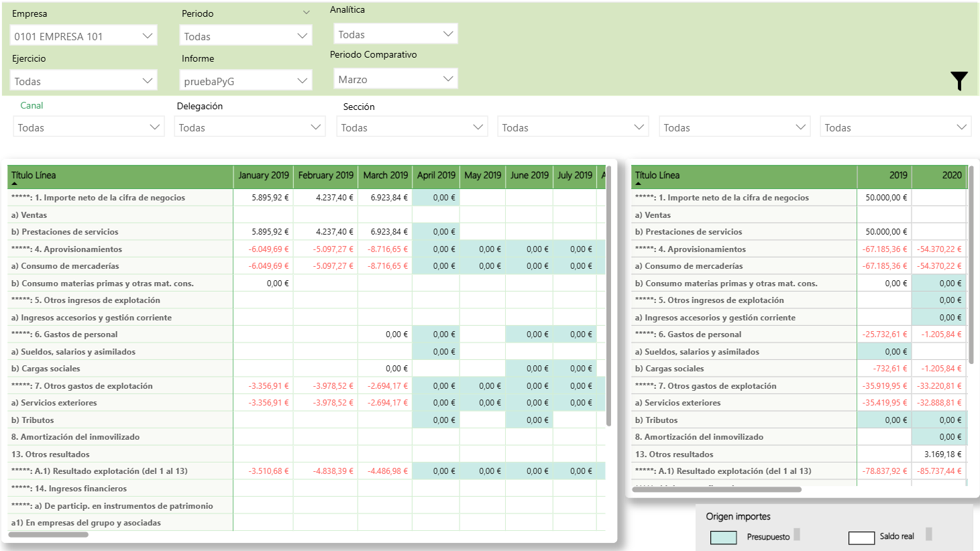Viewport: 980px width, 551px height.
Task: Open the Empresa dropdown showing 0101 EMPRESA 101
Action: (84, 36)
